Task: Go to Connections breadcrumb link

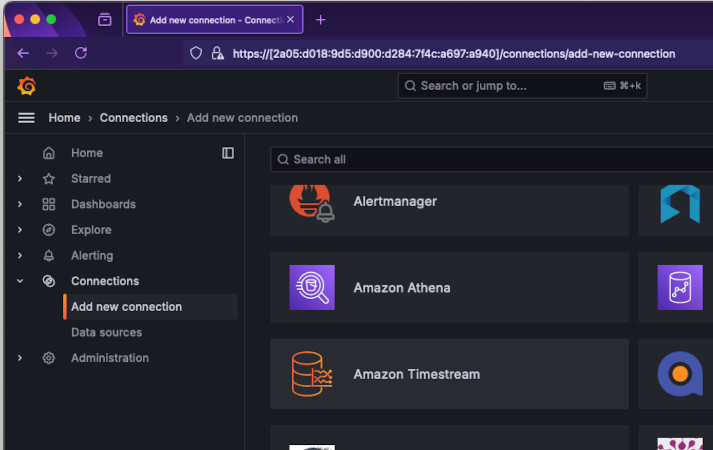Action: click(134, 118)
